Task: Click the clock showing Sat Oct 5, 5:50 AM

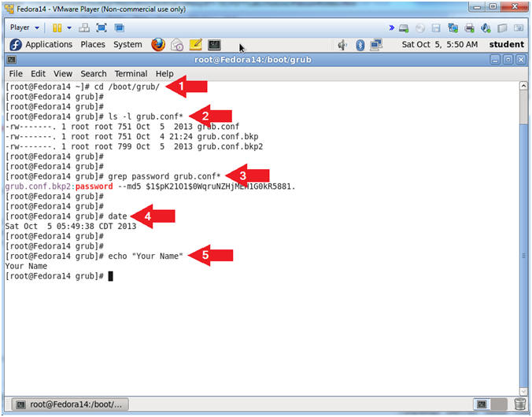Action: coord(440,44)
